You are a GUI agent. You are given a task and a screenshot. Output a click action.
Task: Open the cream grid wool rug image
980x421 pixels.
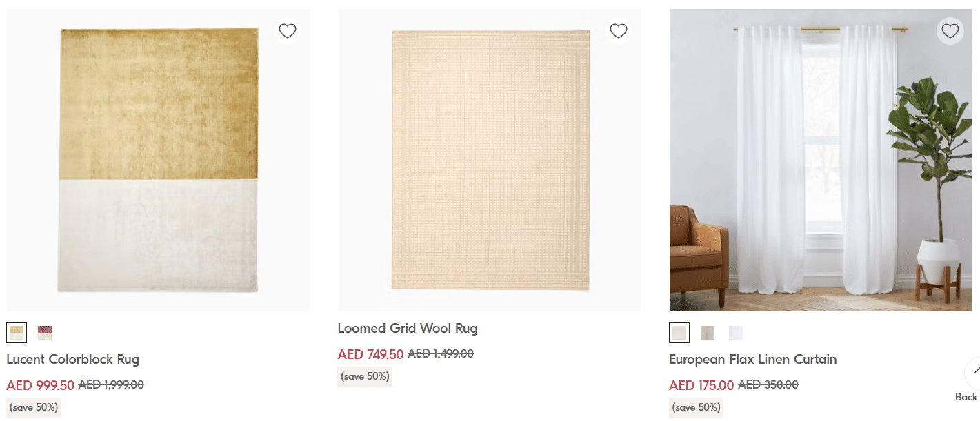[490, 160]
